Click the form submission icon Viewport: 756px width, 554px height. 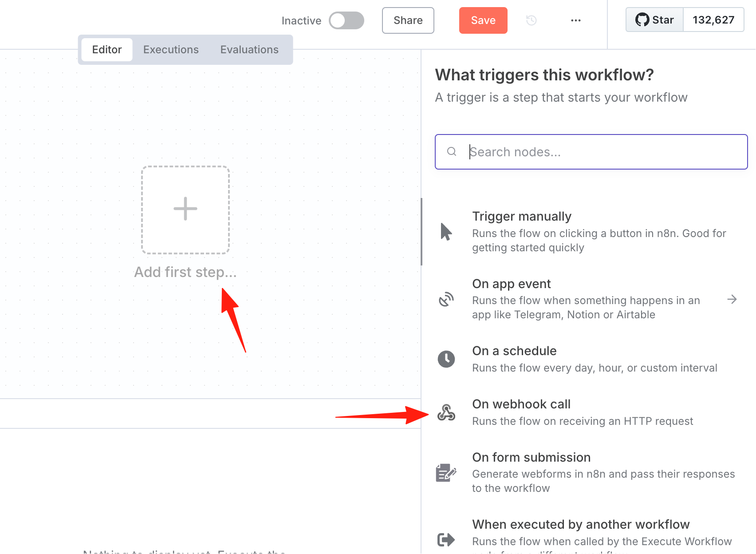click(446, 473)
